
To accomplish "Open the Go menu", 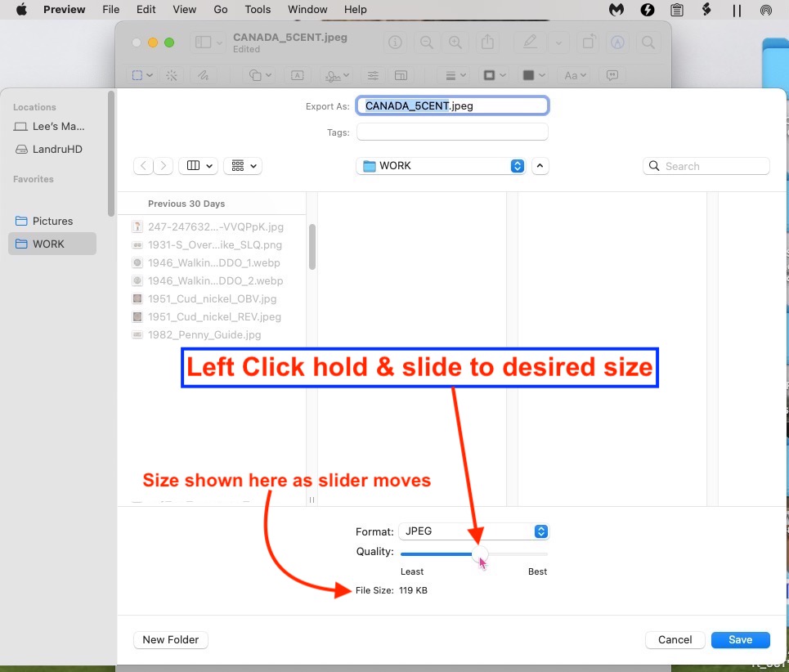I will tap(221, 10).
